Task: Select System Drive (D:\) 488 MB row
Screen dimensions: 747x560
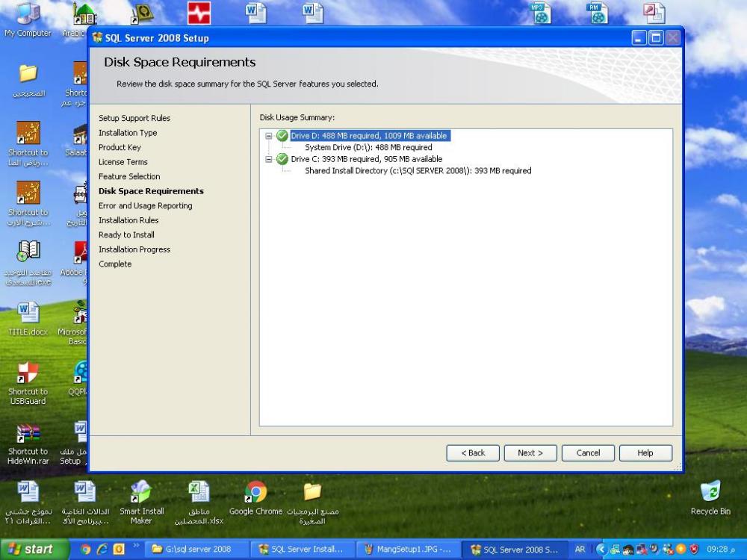Action: pyautogui.click(x=368, y=148)
